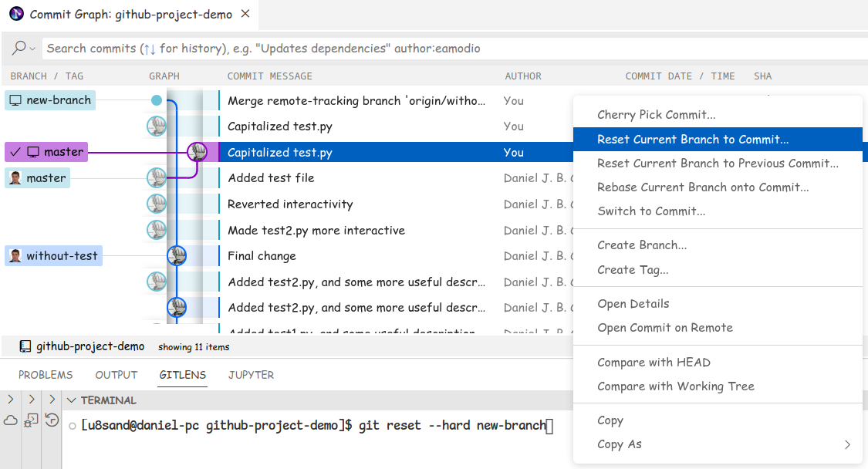The image size is (868, 469).
Task: Click the repository icon next to github-project-demo
Action: point(25,346)
